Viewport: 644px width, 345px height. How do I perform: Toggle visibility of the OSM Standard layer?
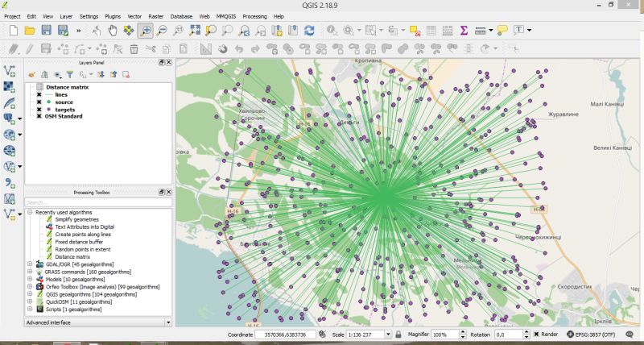(39, 116)
